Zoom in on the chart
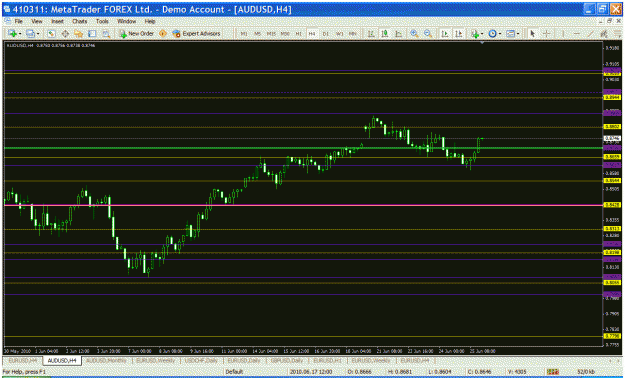625x378 pixels. (415, 34)
